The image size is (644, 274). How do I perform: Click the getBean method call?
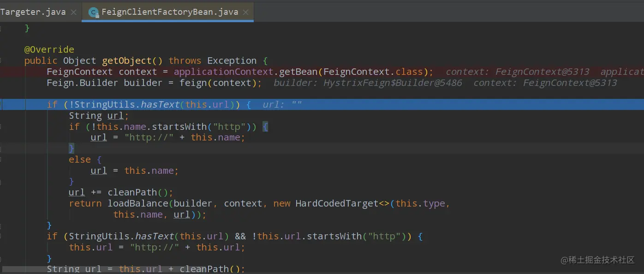(x=298, y=72)
